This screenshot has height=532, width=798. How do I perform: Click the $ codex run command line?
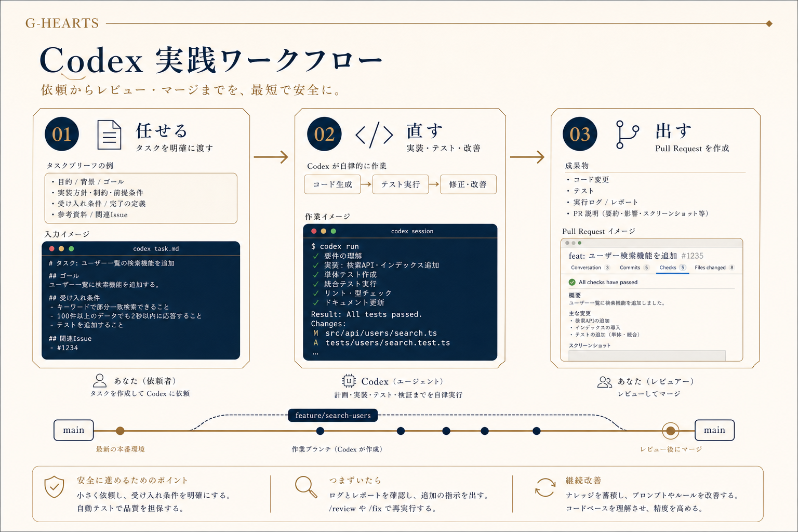[335, 246]
